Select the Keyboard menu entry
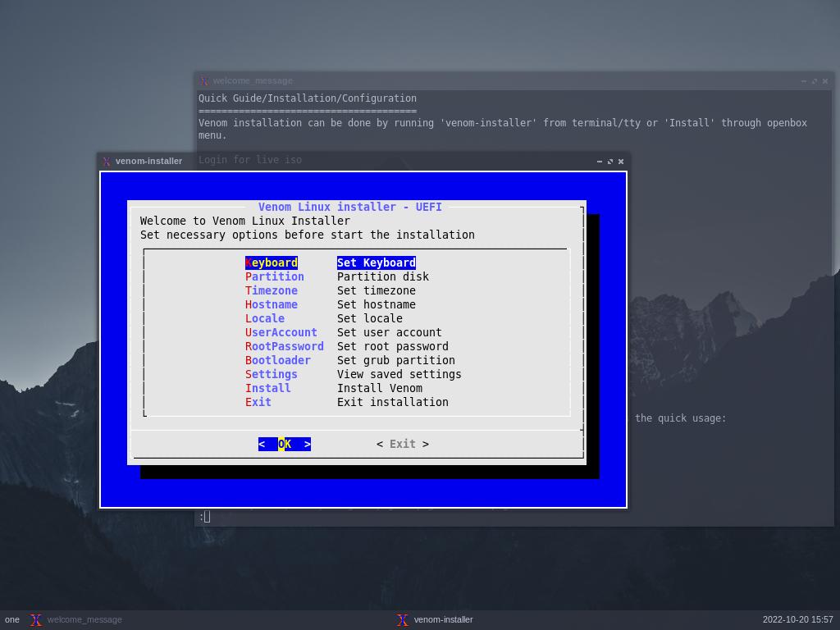Viewport: 840px width, 630px height. pyautogui.click(x=271, y=262)
